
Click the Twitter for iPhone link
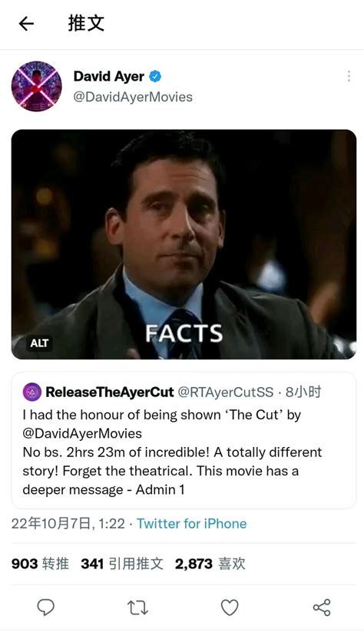tap(192, 524)
